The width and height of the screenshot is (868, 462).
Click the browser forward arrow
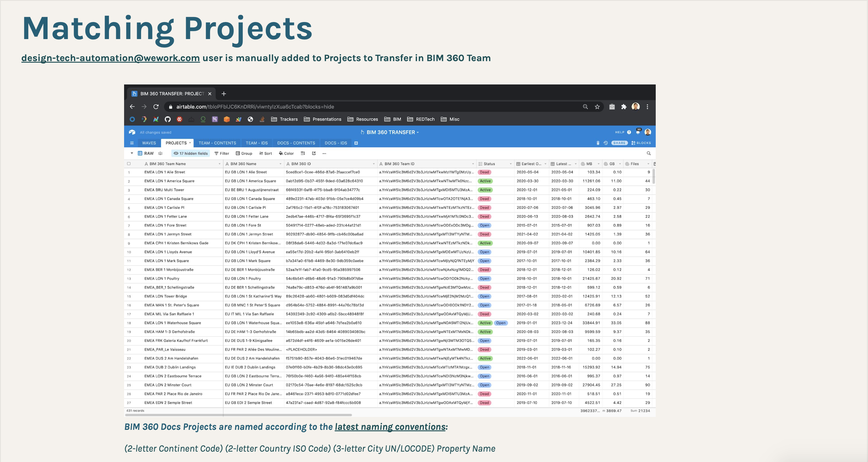click(144, 107)
